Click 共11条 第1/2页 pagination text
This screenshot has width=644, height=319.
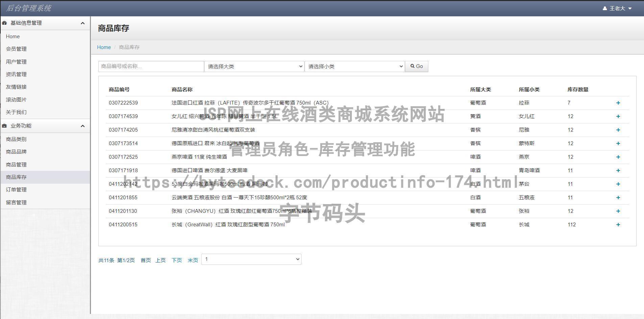click(117, 260)
